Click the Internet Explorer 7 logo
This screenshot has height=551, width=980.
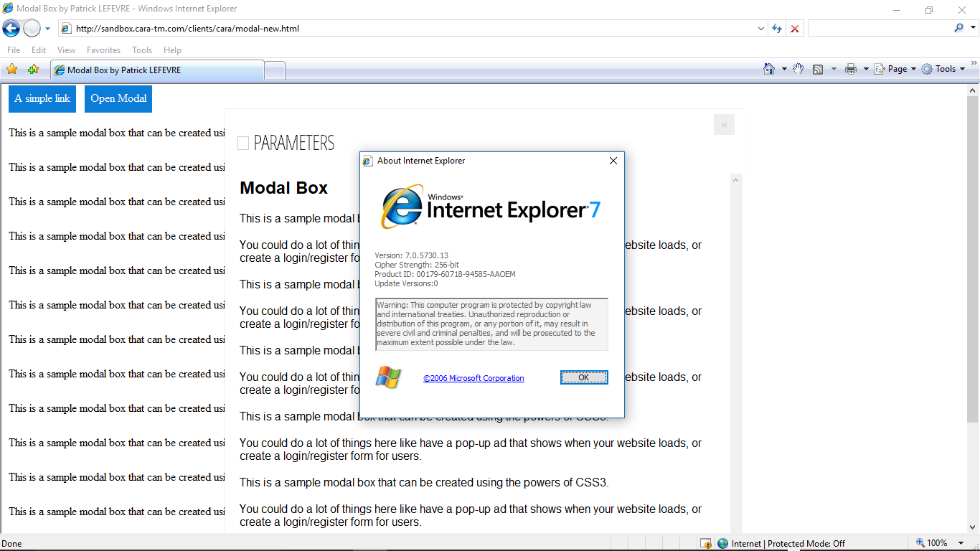click(491, 206)
